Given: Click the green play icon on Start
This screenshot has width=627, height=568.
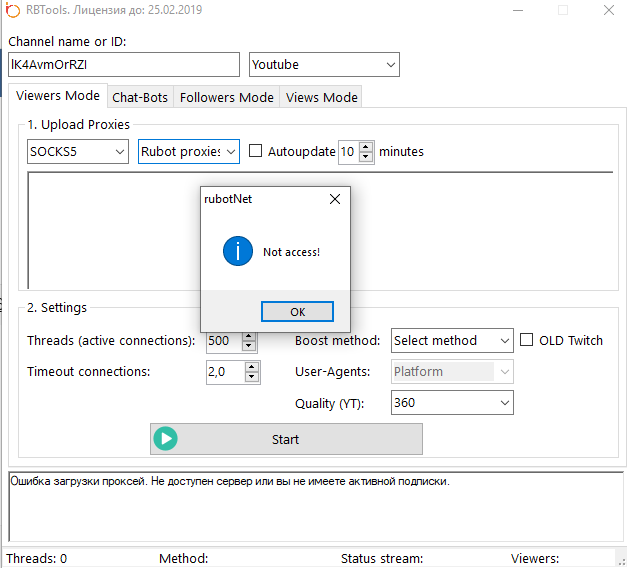Looking at the screenshot, I should pos(166,439).
